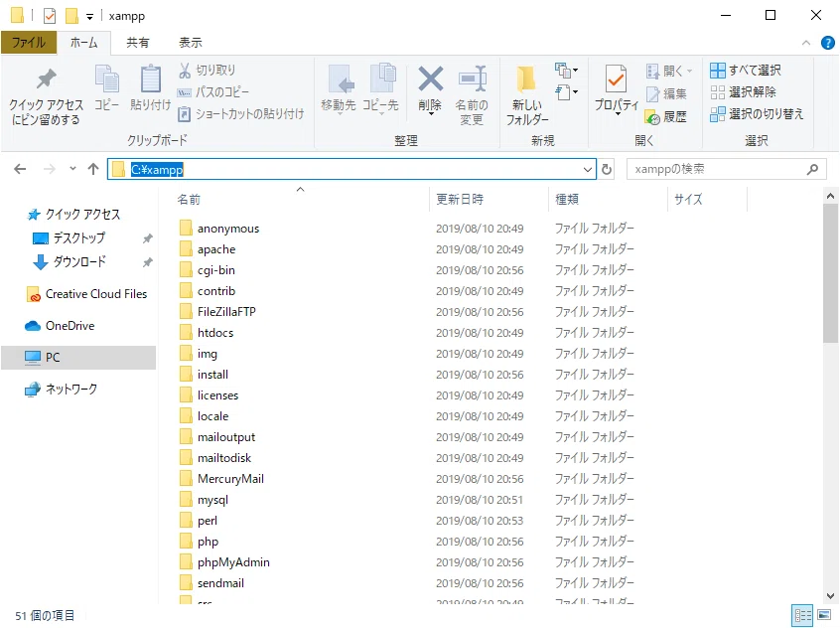The image size is (840, 628).
Task: Open the address bar history dropdown
Action: click(x=587, y=170)
